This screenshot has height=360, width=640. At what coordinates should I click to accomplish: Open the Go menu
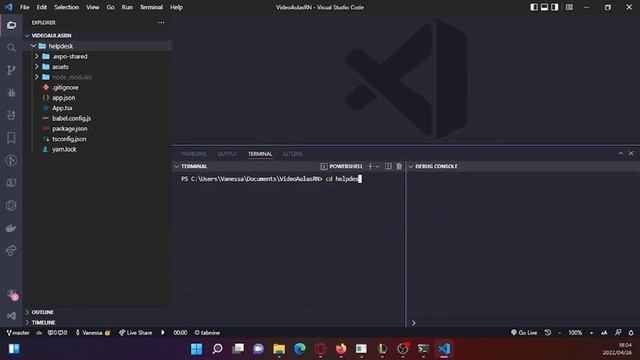[x=111, y=7]
